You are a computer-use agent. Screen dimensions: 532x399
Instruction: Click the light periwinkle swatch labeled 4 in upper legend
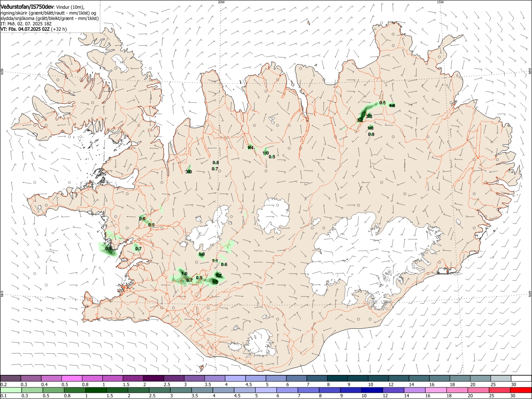point(235,379)
